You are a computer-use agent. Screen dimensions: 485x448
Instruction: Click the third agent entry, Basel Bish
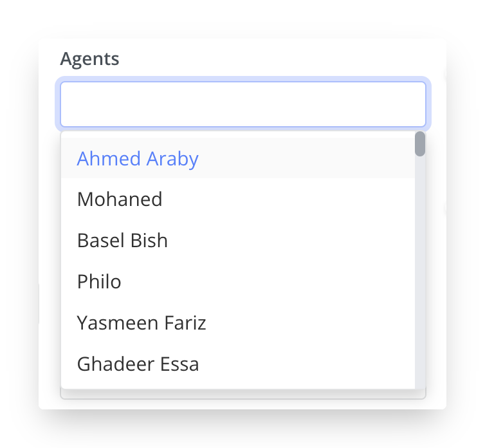122,241
